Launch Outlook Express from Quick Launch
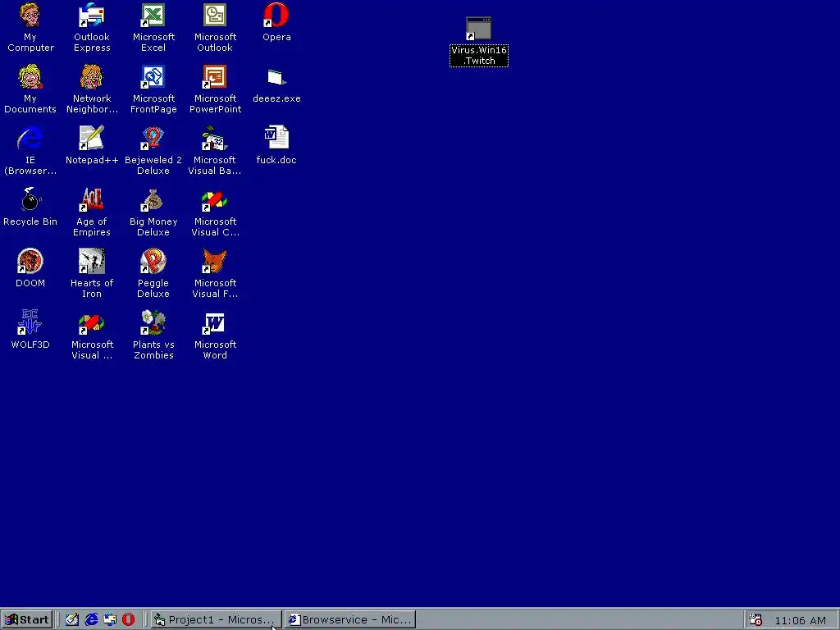Image resolution: width=840 pixels, height=630 pixels. (x=110, y=620)
